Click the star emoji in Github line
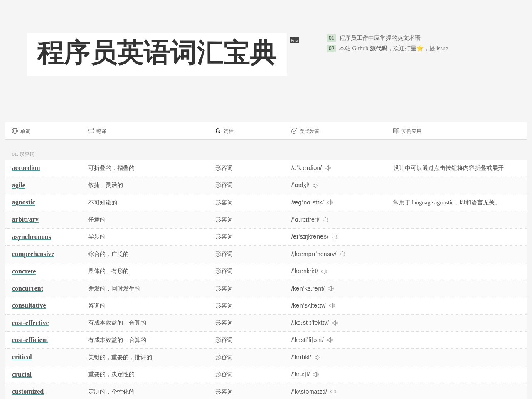The height and width of the screenshot is (399, 532). [x=420, y=48]
